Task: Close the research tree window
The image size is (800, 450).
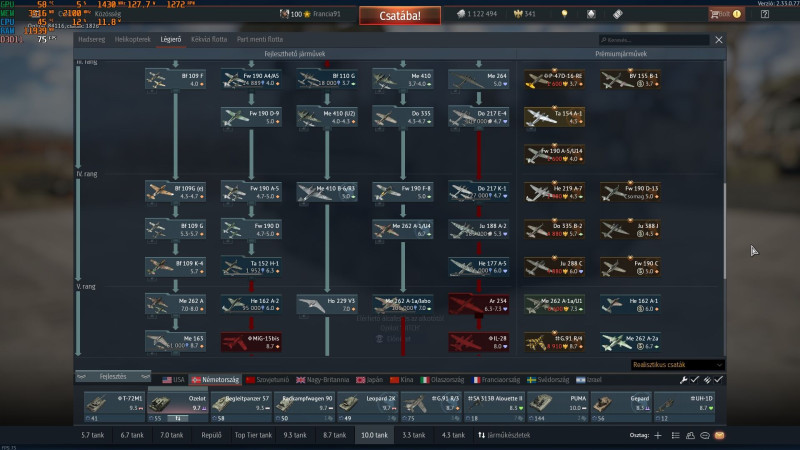Action: coord(719,40)
